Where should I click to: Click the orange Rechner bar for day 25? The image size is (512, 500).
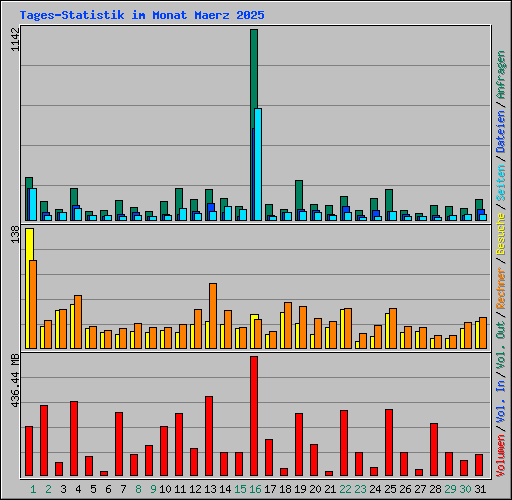393,328
